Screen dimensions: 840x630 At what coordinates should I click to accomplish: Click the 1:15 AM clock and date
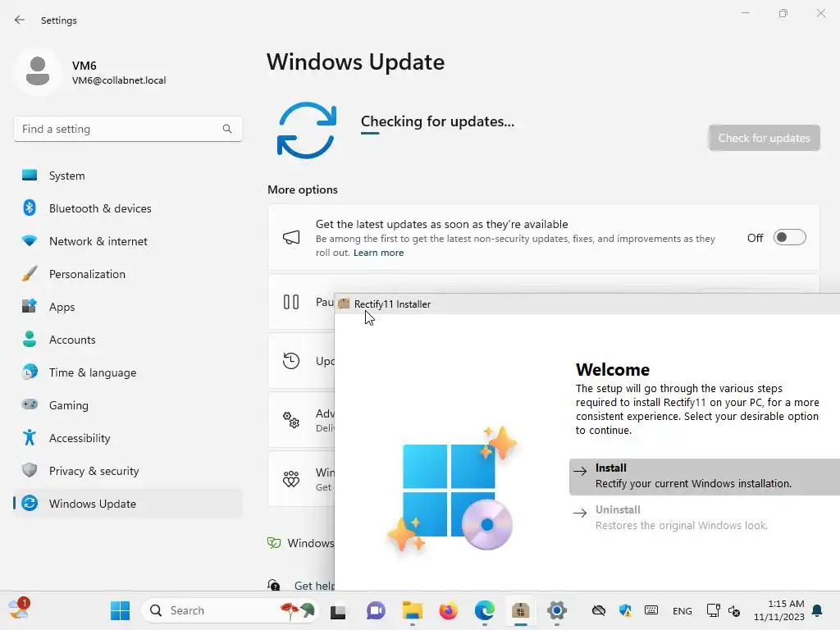pos(779,610)
